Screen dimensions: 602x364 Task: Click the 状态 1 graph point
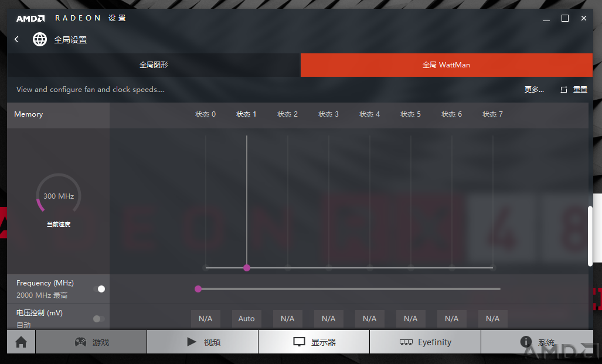tap(247, 268)
